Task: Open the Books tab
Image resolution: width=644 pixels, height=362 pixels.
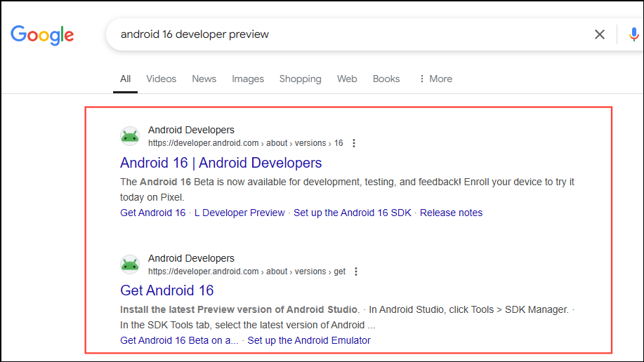Action: [386, 79]
